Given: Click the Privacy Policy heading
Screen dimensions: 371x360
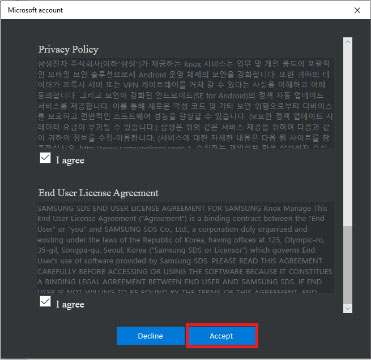Looking at the screenshot, I should [x=68, y=50].
